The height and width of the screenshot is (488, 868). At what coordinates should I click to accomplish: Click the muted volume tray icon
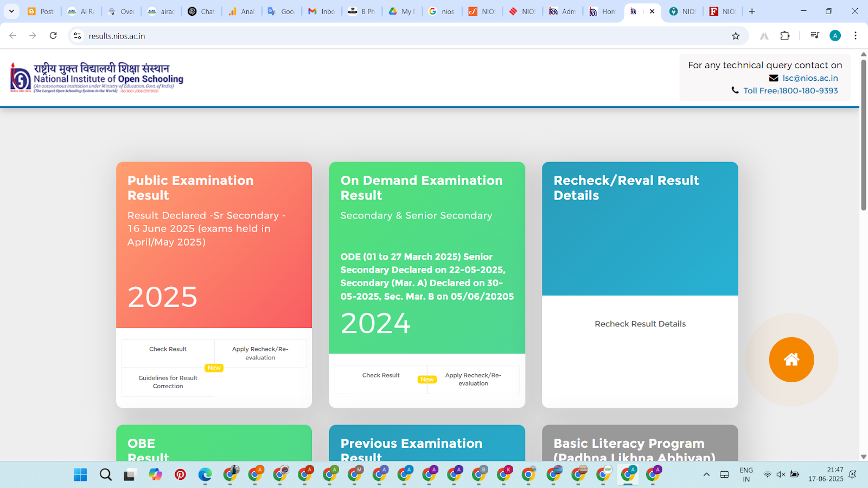pyautogui.click(x=781, y=475)
